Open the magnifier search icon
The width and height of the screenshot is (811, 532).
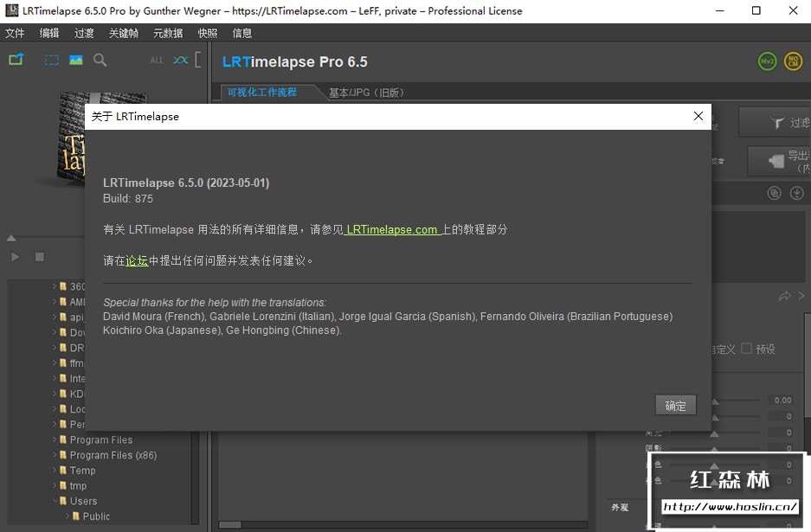tap(100, 60)
